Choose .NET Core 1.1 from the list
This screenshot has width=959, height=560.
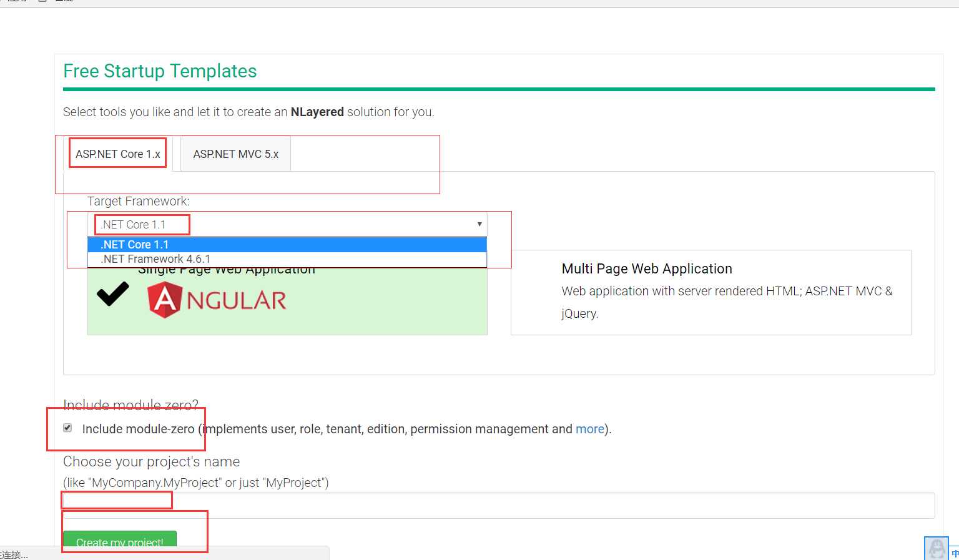[287, 245]
